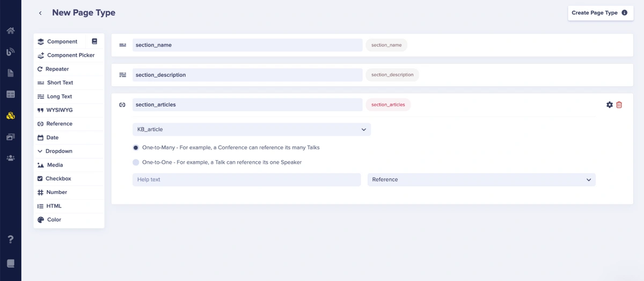The height and width of the screenshot is (281, 644).
Task: Add a Color field from list
Action: (x=54, y=220)
